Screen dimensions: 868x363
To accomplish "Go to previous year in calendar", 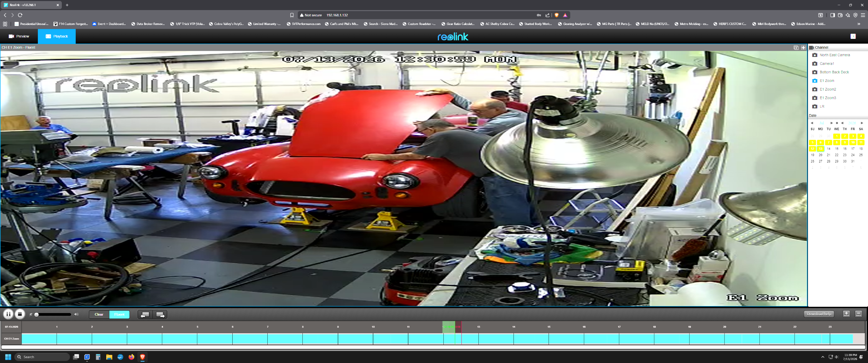I will [842, 123].
